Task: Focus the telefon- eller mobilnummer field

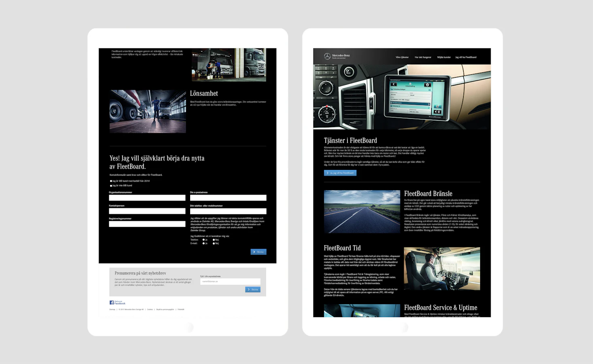Action: point(228,211)
